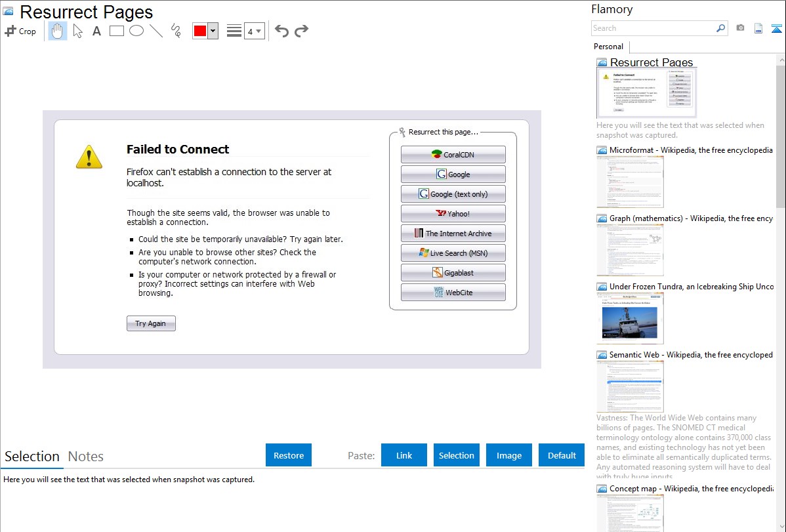Switch to the Personal tab

click(609, 47)
